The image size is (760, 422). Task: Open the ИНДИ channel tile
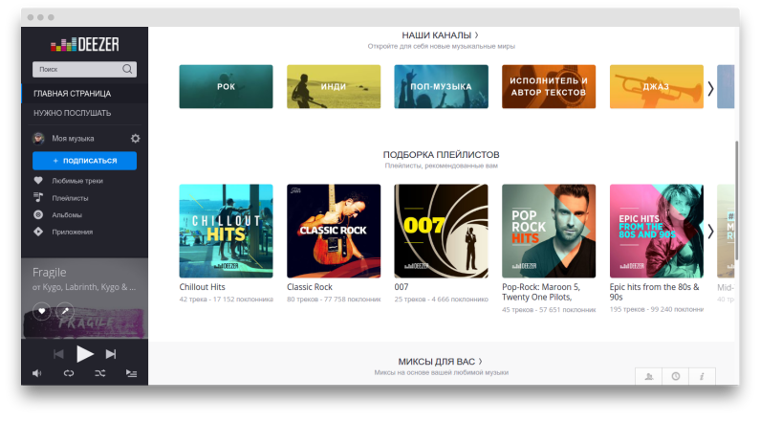(x=333, y=87)
